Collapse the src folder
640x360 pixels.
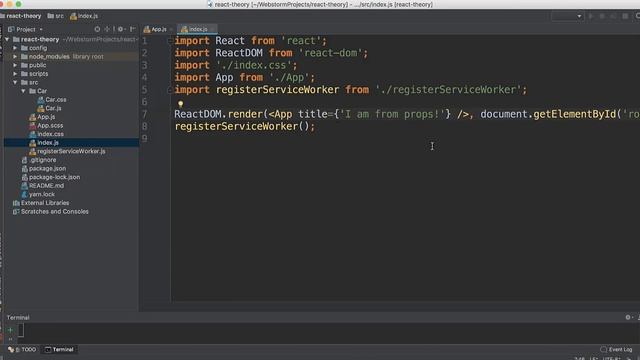click(x=15, y=82)
